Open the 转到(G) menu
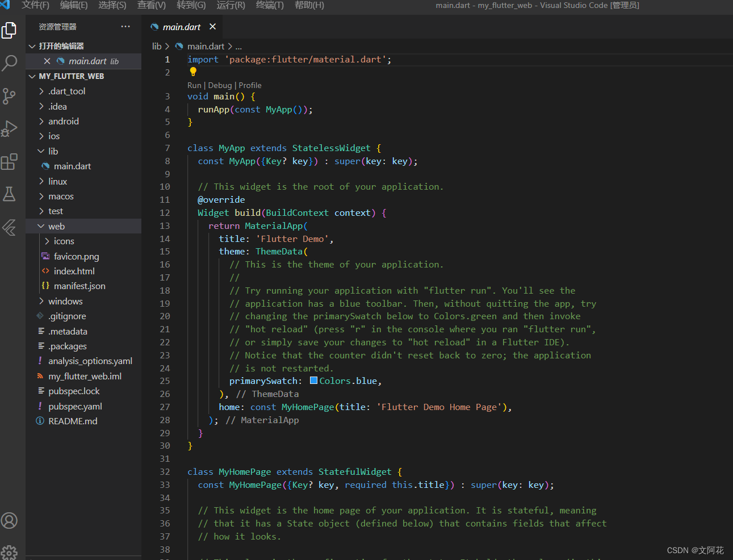This screenshot has width=733, height=560. click(191, 5)
